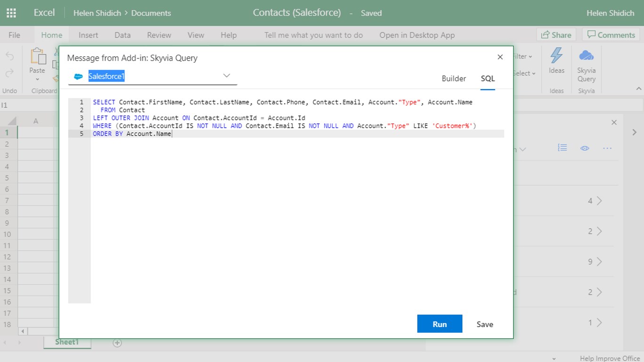The height and width of the screenshot is (362, 644).
Task: Select the Sheet1 worksheet tab
Action: [67, 342]
